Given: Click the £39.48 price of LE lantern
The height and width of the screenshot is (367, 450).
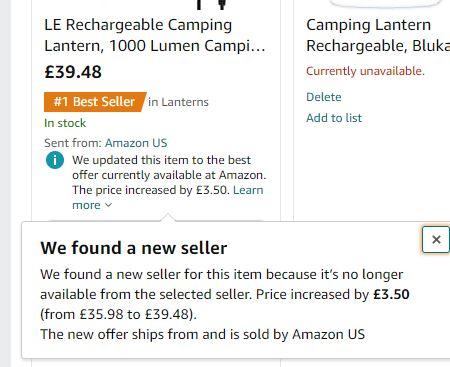Looking at the screenshot, I should tap(73, 72).
